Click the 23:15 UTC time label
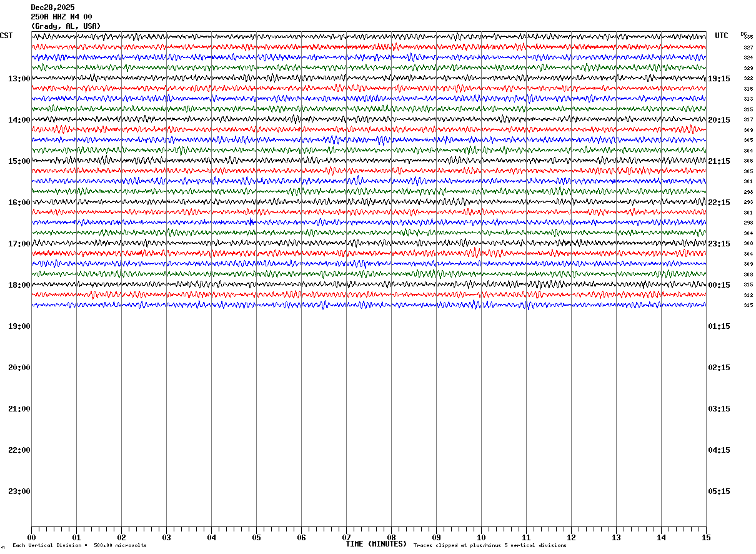The image size is (756, 554). (x=719, y=244)
